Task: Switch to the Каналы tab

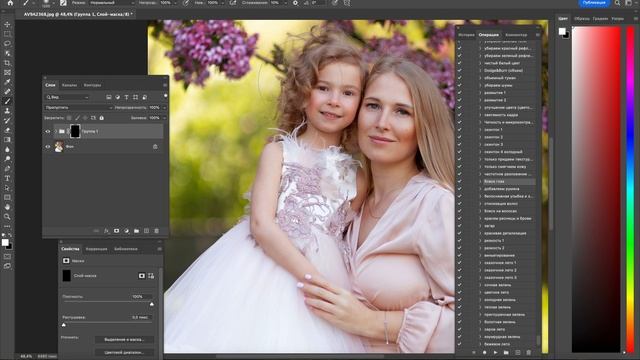Action: point(69,85)
